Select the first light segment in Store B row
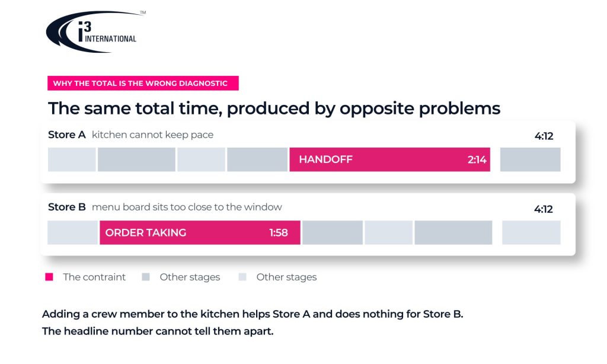 [72, 233]
